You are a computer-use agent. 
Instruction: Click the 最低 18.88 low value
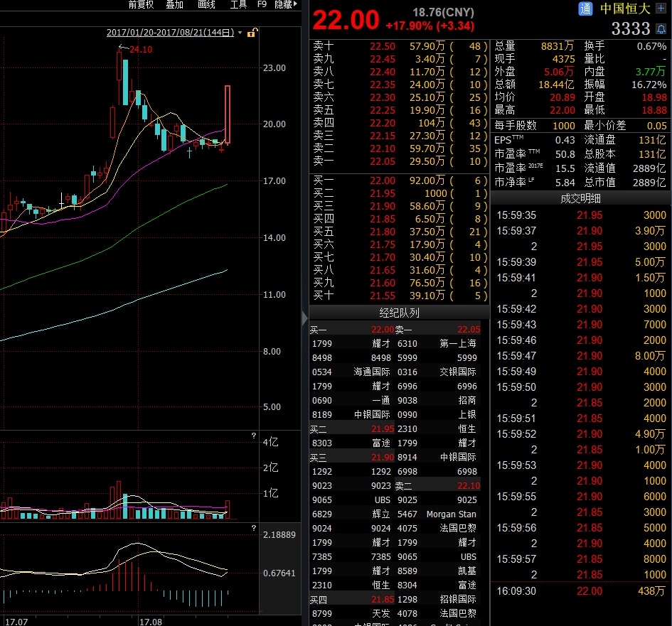click(654, 110)
